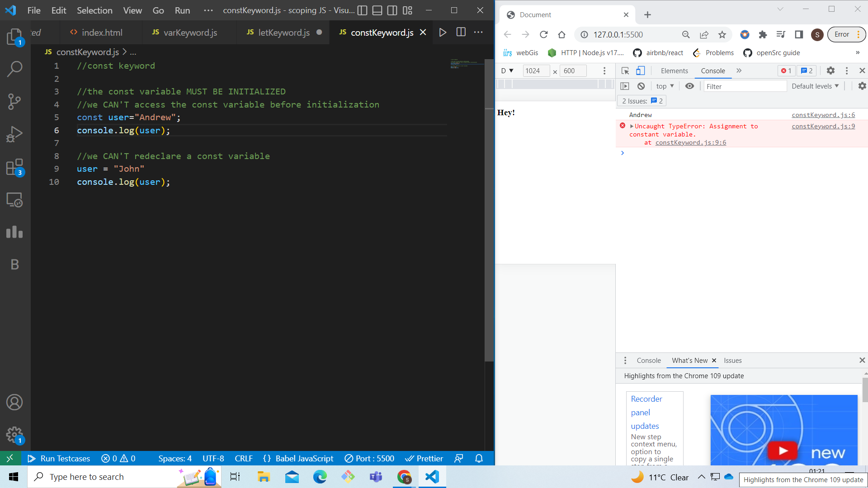
Task: Open the Issues drawer tab
Action: click(x=732, y=360)
